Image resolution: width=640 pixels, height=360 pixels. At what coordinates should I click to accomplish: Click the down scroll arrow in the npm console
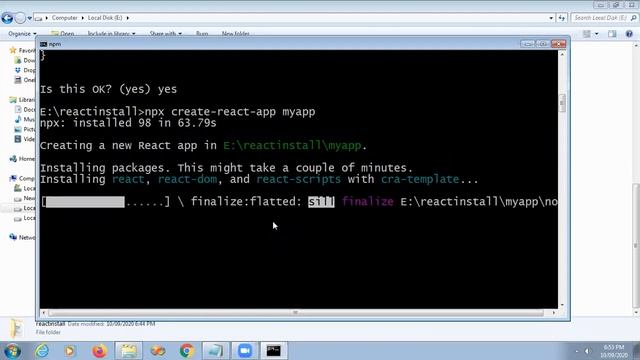coord(562,305)
